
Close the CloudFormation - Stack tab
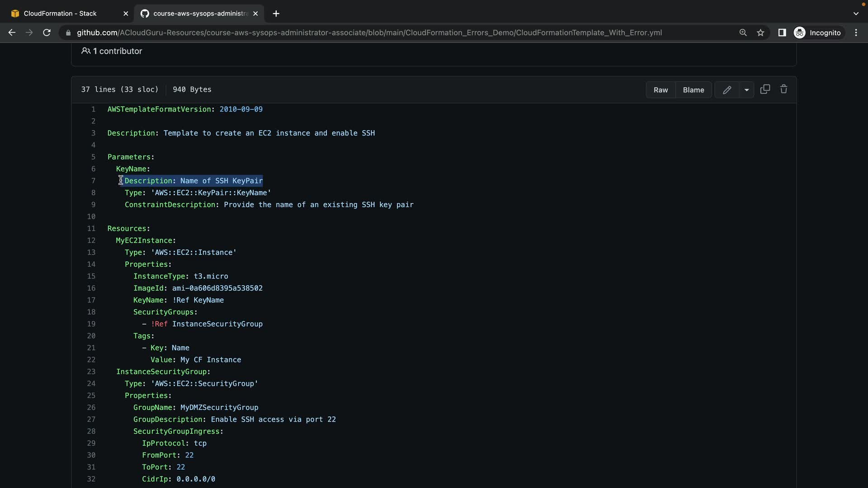coord(126,14)
